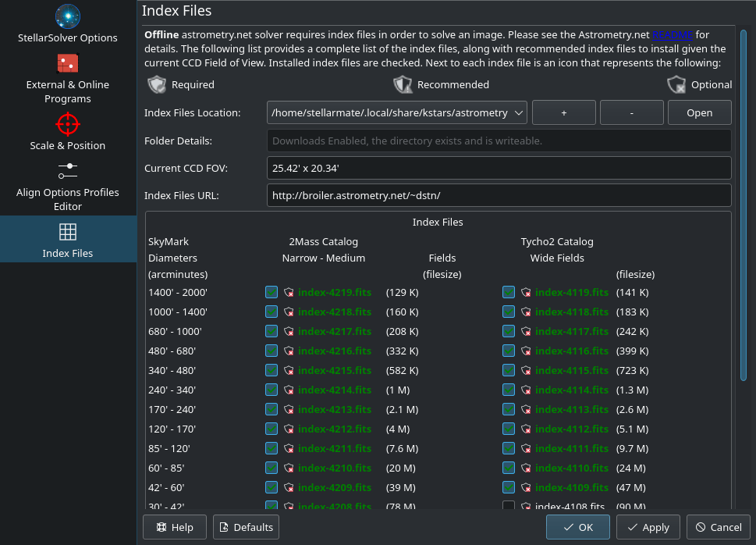Switch to Scale & Position page
This screenshot has height=545, width=756.
click(68, 132)
